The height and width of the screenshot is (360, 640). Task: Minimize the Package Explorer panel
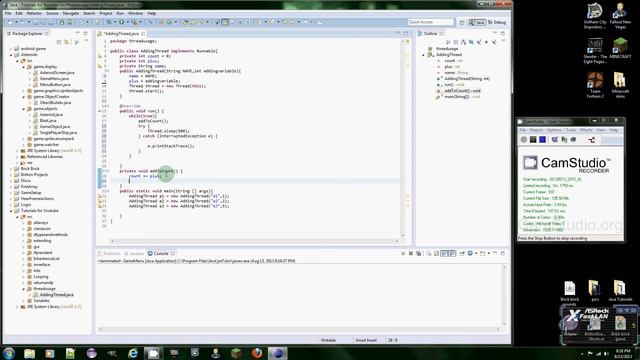tap(78, 33)
